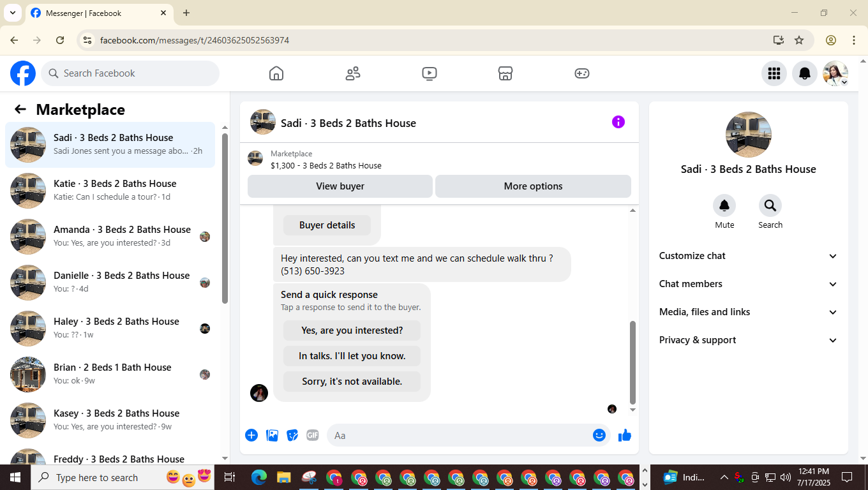Open the Katie 3 Beds 2 Baths conversation
868x490 pixels.
pyautogui.click(x=110, y=191)
